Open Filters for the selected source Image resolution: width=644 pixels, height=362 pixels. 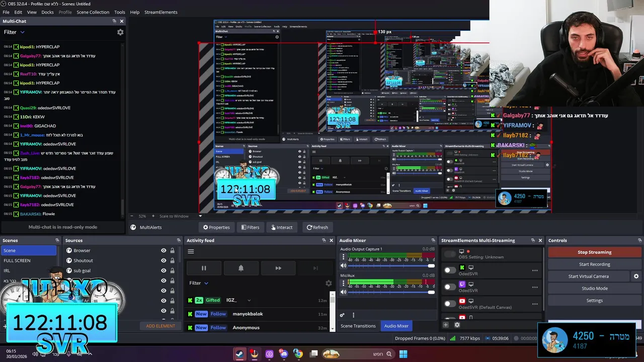(250, 227)
